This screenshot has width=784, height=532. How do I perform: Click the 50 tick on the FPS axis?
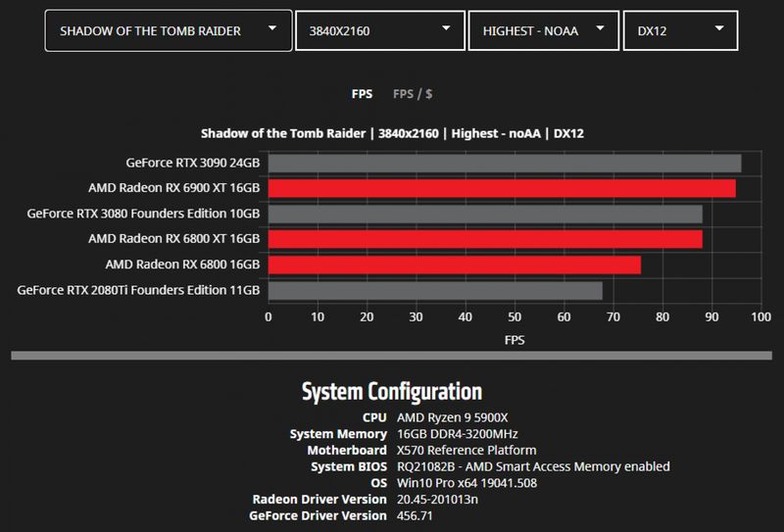coord(514,317)
